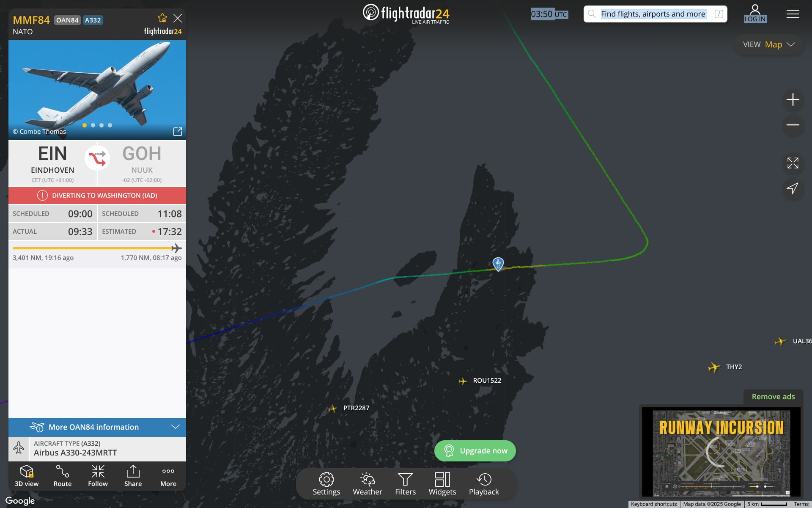Expand More OAN84 information section

pyautogui.click(x=97, y=427)
